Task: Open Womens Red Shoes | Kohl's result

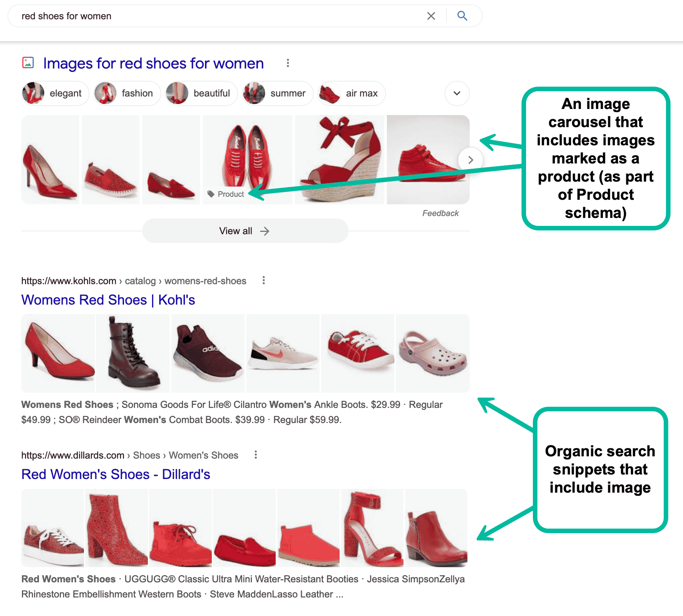Action: pos(108,300)
